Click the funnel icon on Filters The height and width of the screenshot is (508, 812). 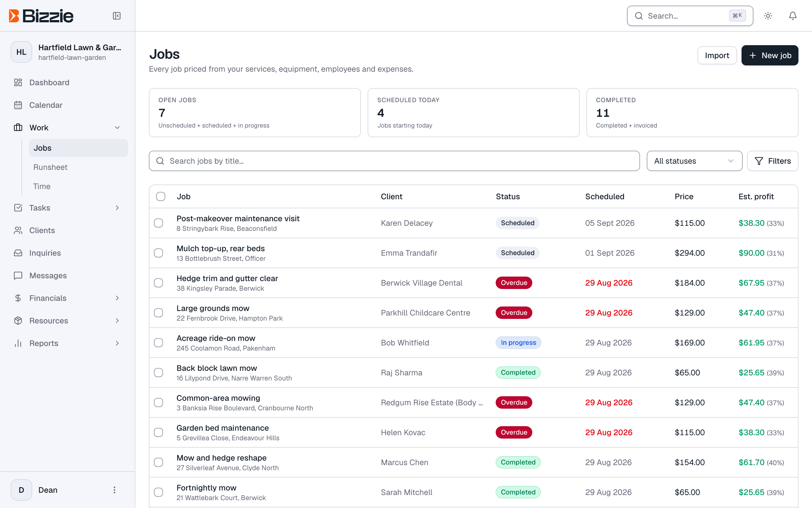pyautogui.click(x=759, y=161)
